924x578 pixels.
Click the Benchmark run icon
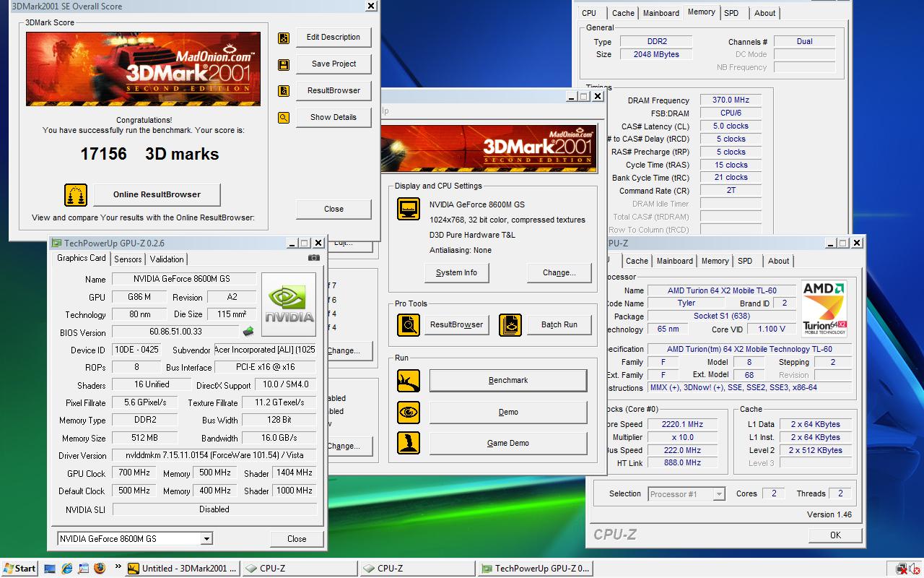click(409, 381)
